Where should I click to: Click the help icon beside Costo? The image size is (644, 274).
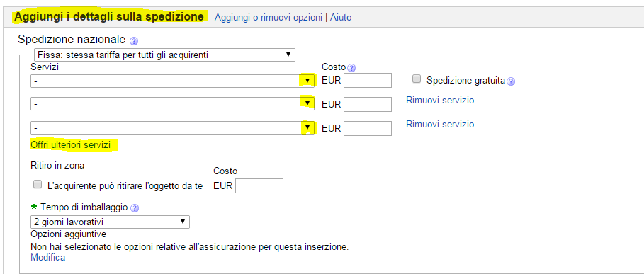pos(351,68)
